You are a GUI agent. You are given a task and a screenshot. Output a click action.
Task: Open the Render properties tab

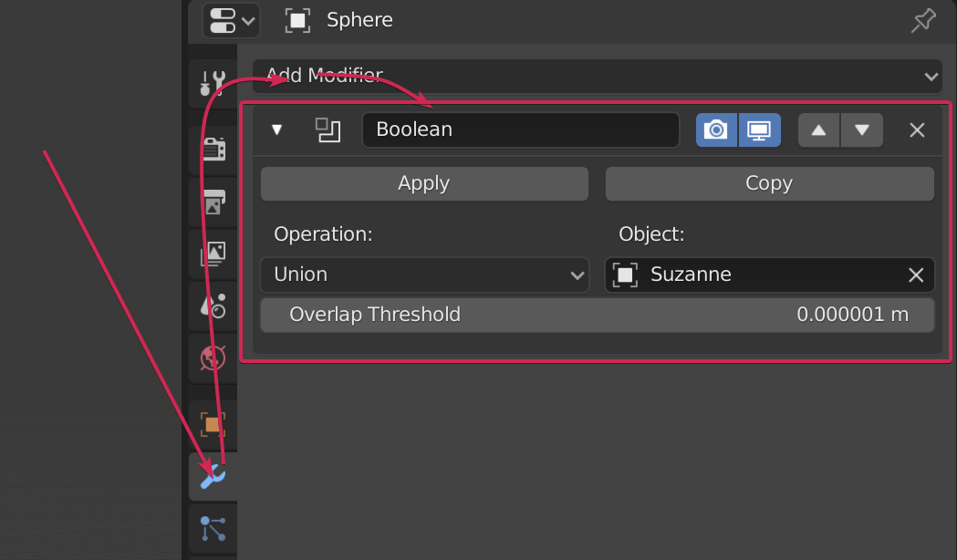pos(212,149)
